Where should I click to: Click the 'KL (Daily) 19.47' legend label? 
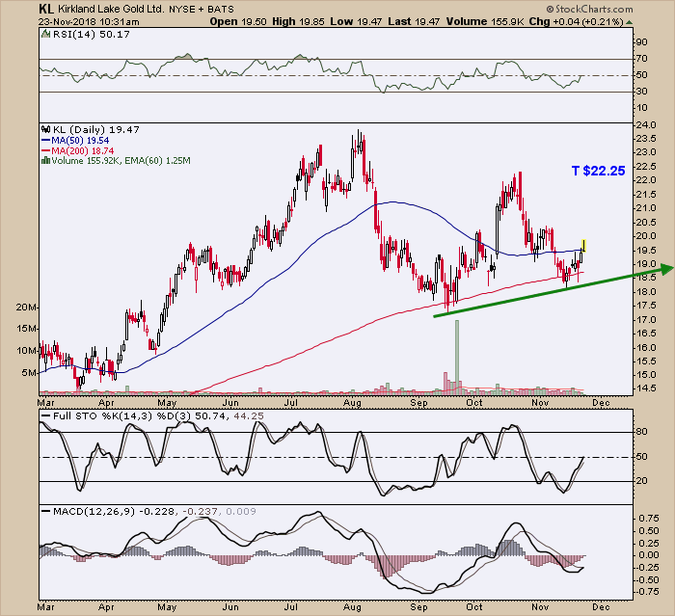coord(96,129)
